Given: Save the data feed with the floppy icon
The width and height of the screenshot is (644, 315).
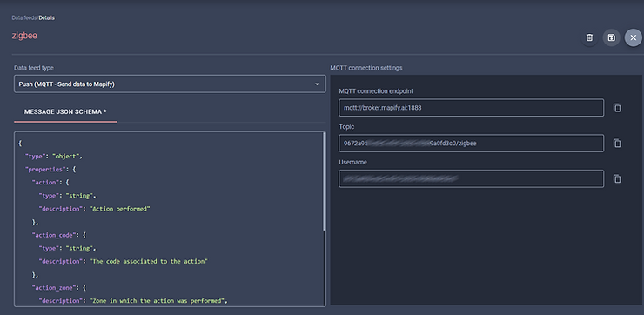Looking at the screenshot, I should 612,37.
